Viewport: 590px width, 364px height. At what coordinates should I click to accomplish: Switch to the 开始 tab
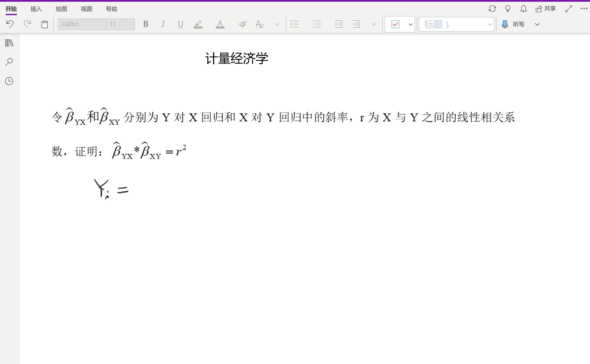11,9
